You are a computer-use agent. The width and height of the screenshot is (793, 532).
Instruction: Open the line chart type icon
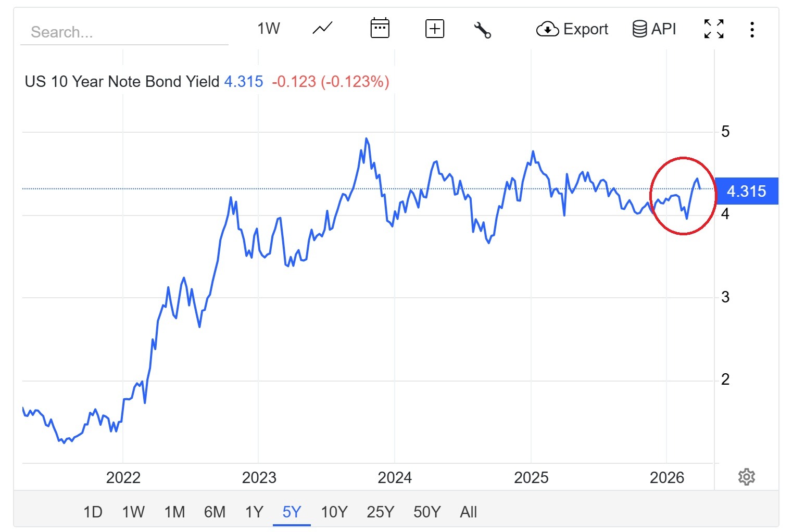(322, 28)
